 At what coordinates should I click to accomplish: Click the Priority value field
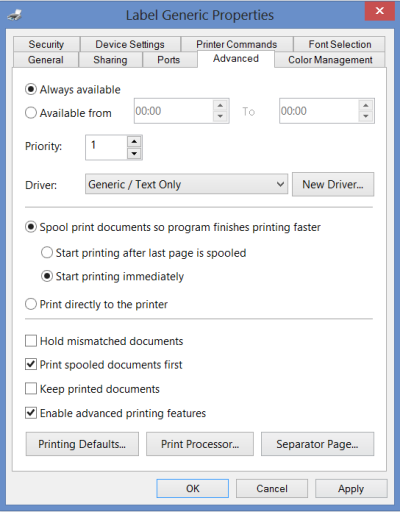(106, 147)
